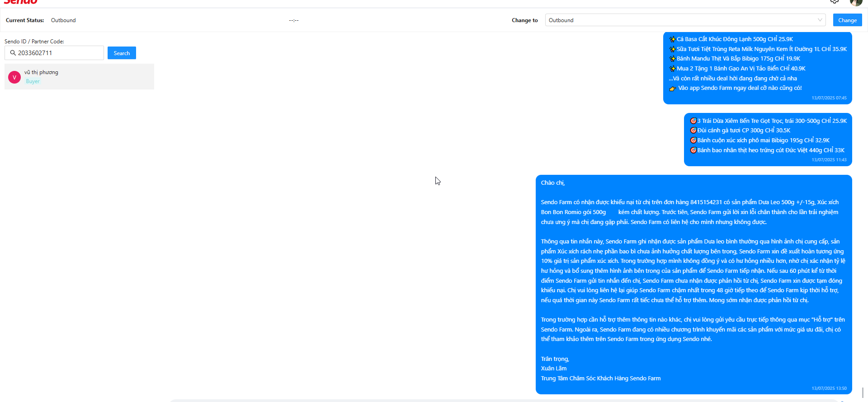This screenshot has height=402, width=868.
Task: Click the --:-- timer in the header
Action: tap(294, 20)
